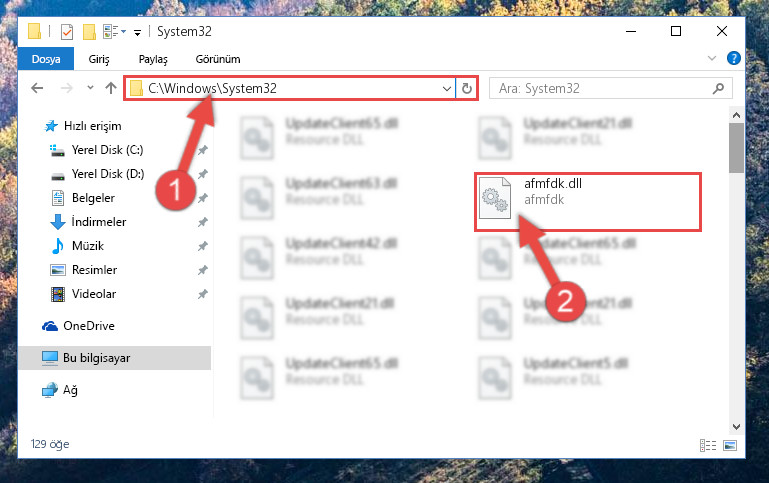Screen dimensions: 769x483
Task: Open the Görünüm ribbon tab
Action: pos(218,59)
